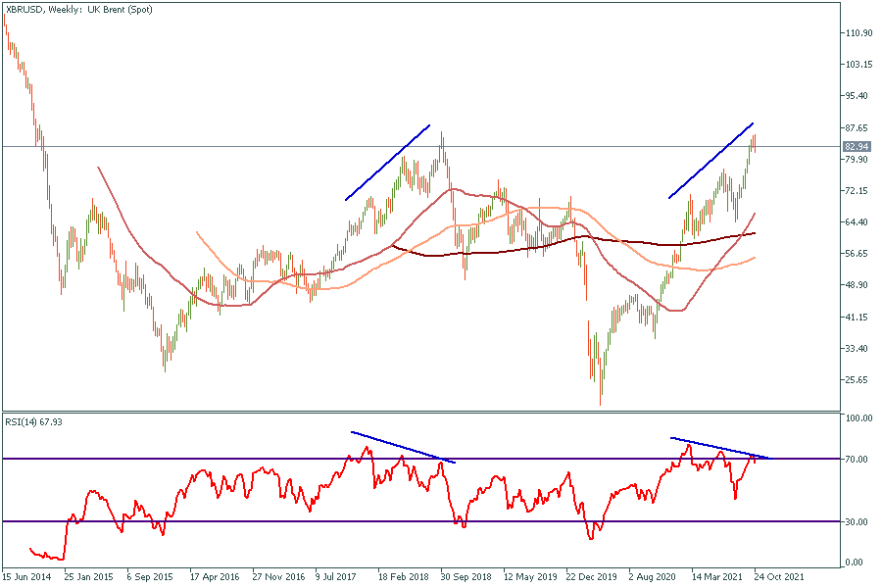Click the 110.90 price axis label
The image size is (882, 588).
tap(857, 33)
